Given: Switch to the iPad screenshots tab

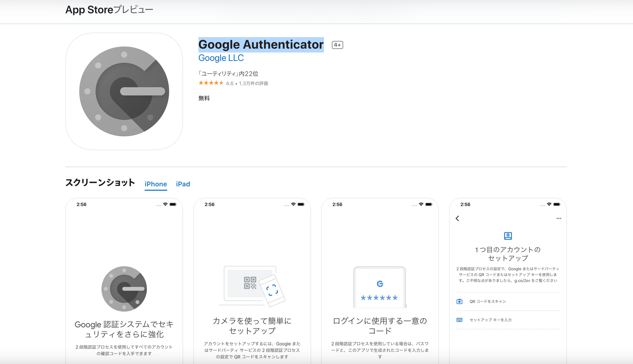Looking at the screenshot, I should pyautogui.click(x=183, y=184).
